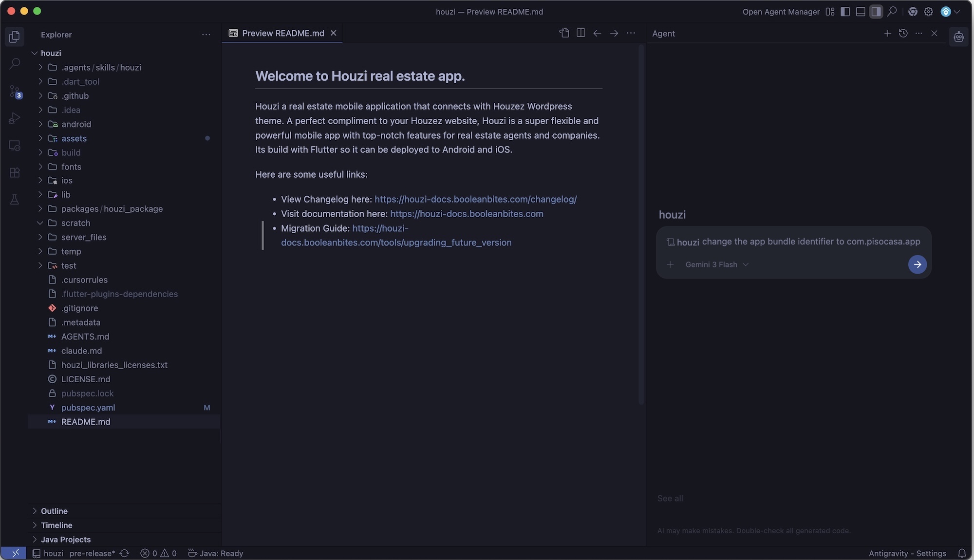Viewport: 974px width, 560px height.
Task: Open the settings gear in title bar
Action: click(x=929, y=12)
